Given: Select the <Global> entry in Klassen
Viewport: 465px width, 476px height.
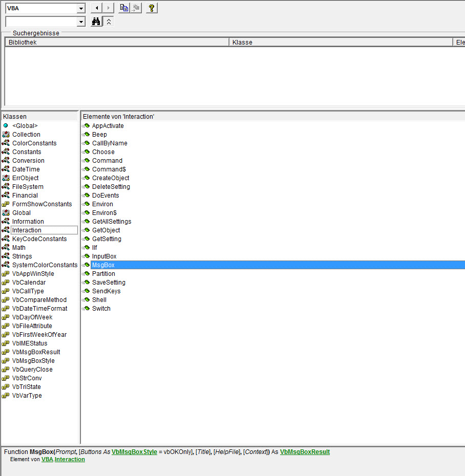Looking at the screenshot, I should coord(25,126).
